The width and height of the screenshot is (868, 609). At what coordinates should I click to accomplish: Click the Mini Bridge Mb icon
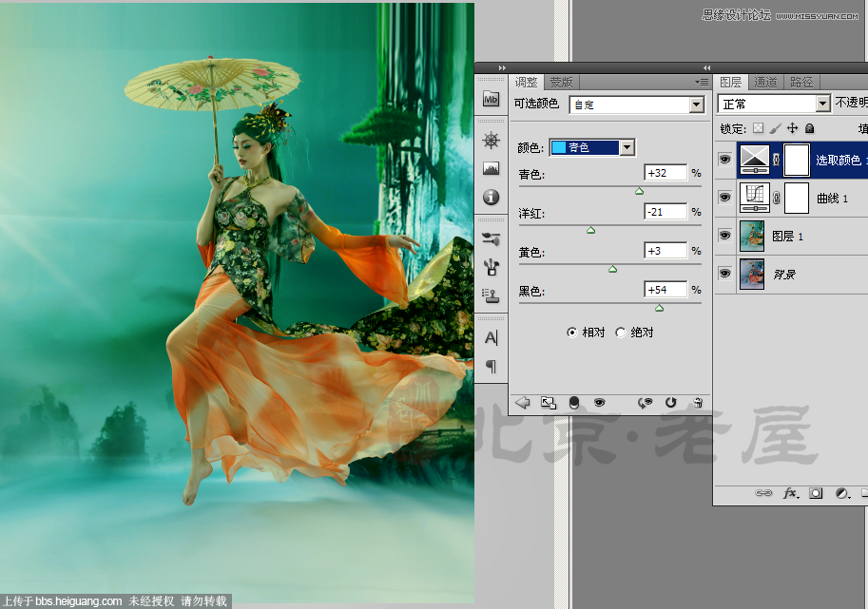[x=491, y=99]
